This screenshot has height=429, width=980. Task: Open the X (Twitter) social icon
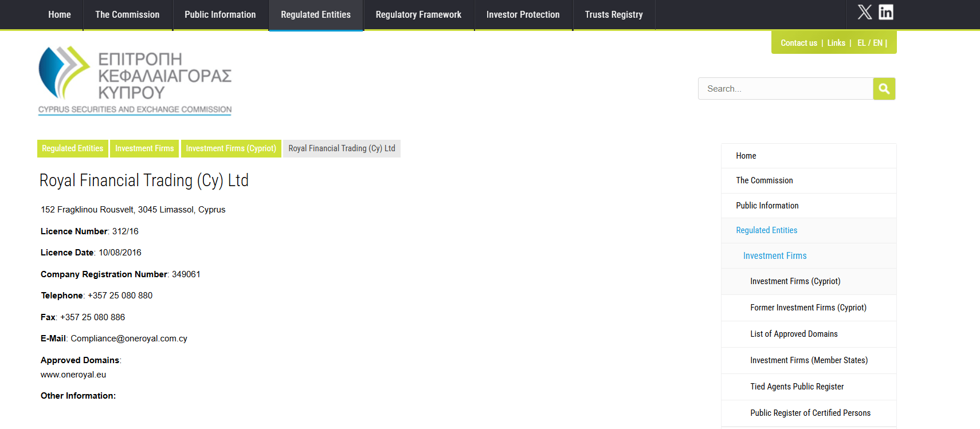pyautogui.click(x=865, y=12)
